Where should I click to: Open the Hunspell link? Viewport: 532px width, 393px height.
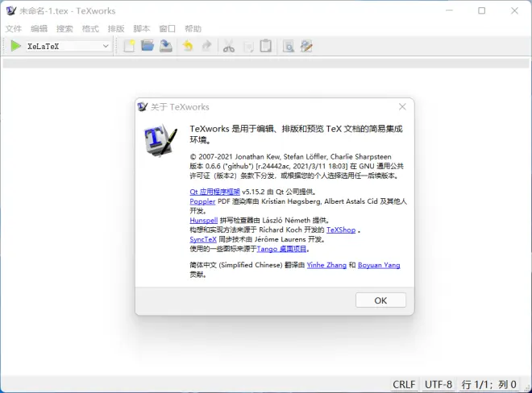click(x=204, y=221)
